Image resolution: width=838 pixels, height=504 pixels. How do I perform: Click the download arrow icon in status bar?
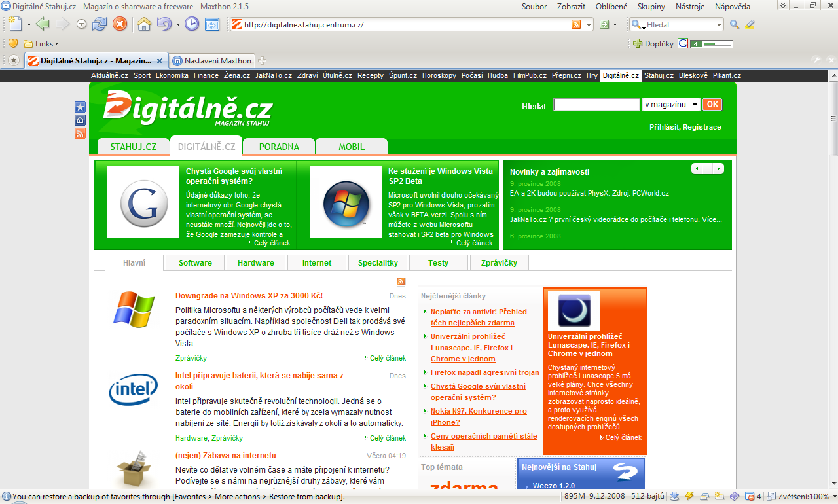tap(675, 496)
